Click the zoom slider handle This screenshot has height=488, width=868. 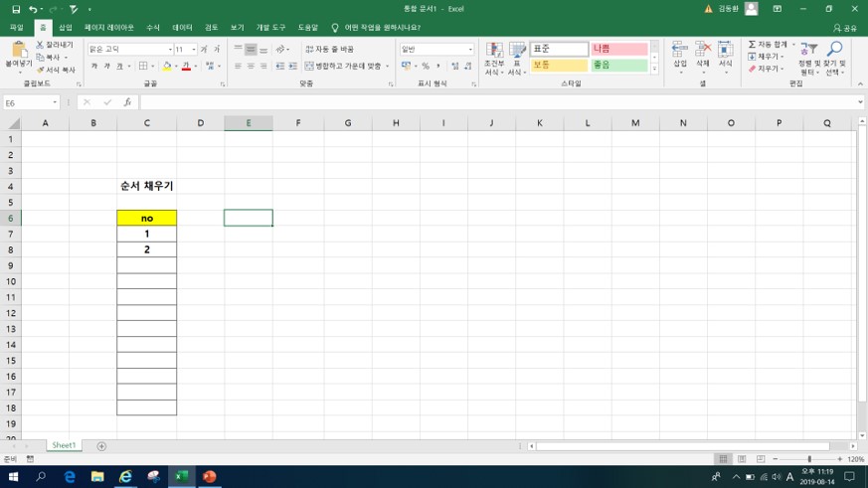pos(809,459)
